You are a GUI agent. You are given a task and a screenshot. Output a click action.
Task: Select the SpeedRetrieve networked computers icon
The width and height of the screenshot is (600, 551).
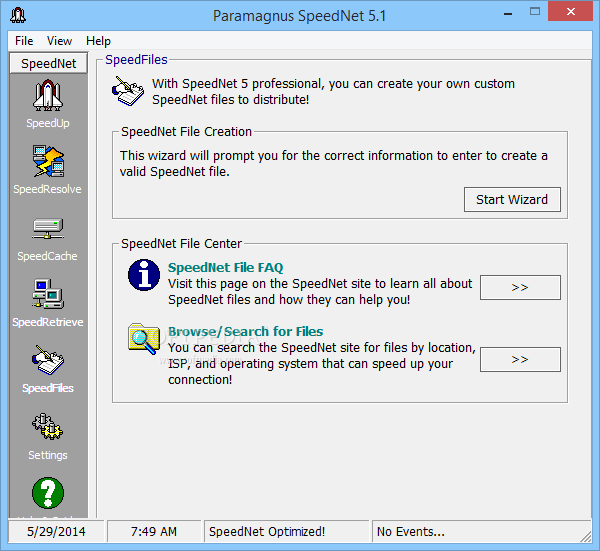point(48,294)
